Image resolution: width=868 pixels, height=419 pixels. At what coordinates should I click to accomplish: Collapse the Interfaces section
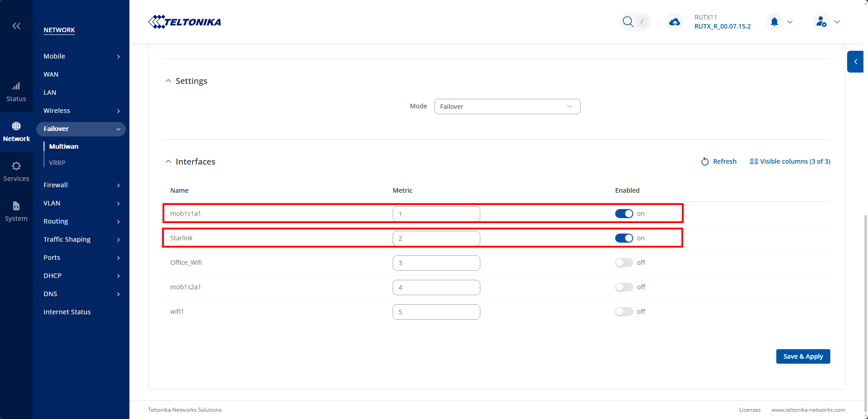(x=168, y=161)
